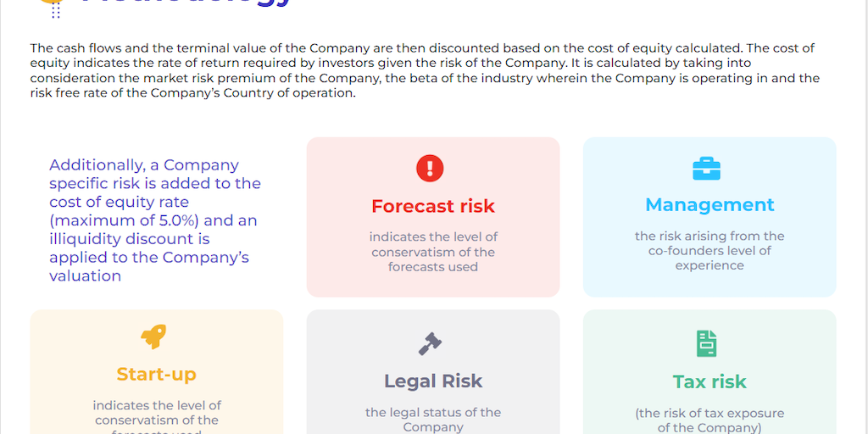
Task: Select the orange Start-up heading
Action: (157, 374)
